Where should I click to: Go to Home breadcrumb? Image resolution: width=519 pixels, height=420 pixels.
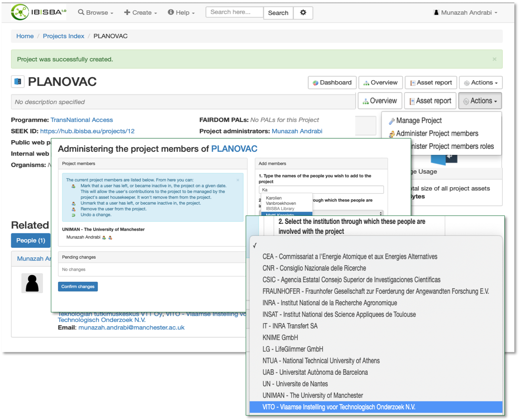click(25, 36)
